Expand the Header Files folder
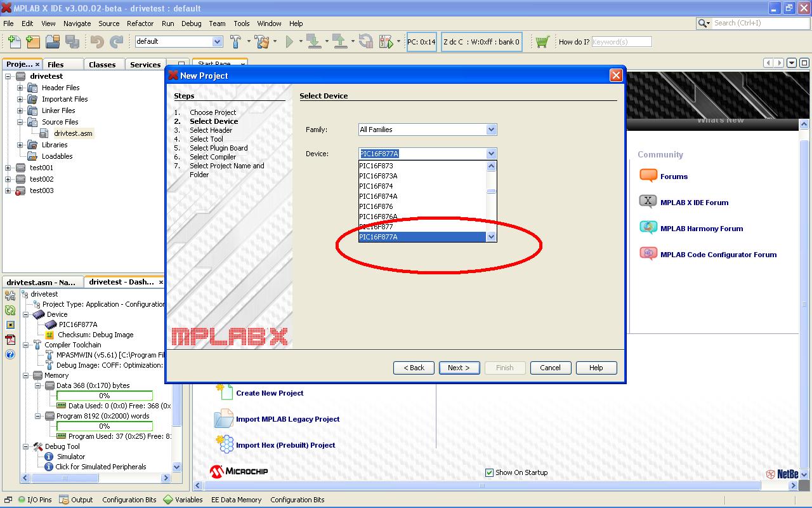Viewport: 812px width, 508px height. [x=20, y=88]
